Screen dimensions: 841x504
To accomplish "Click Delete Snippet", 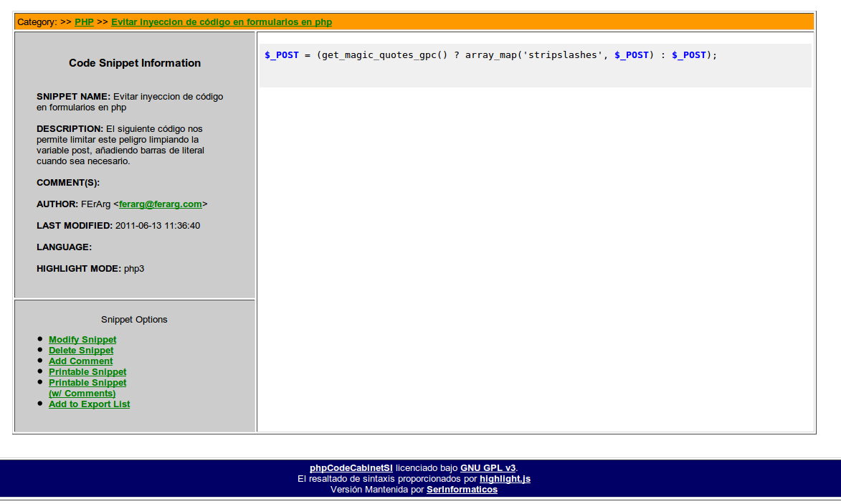I will coord(80,350).
